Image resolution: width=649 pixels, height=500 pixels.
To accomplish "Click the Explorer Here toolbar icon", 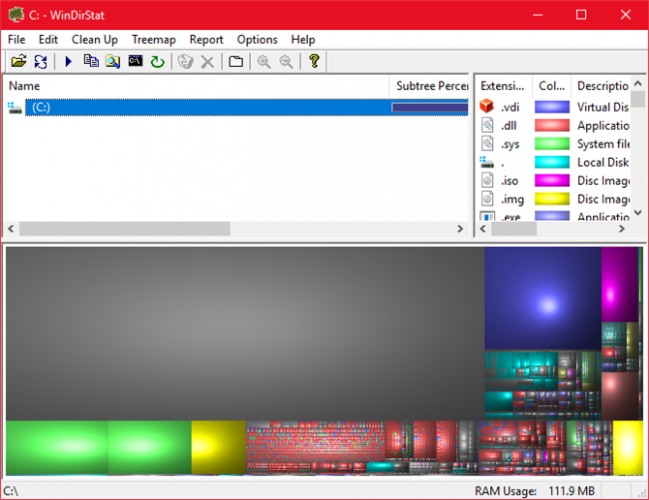I will 113,62.
